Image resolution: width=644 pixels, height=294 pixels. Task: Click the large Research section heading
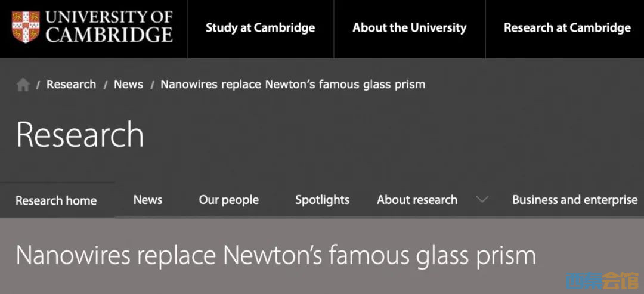pyautogui.click(x=80, y=135)
